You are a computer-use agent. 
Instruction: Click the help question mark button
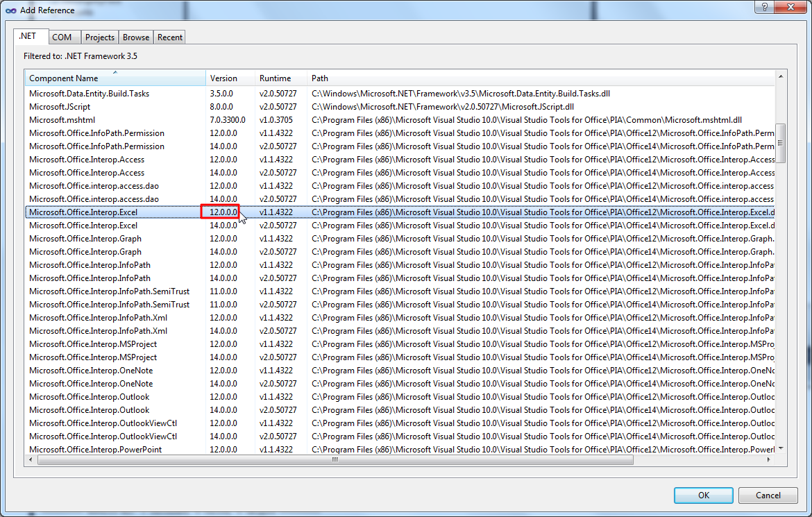pyautogui.click(x=765, y=7)
